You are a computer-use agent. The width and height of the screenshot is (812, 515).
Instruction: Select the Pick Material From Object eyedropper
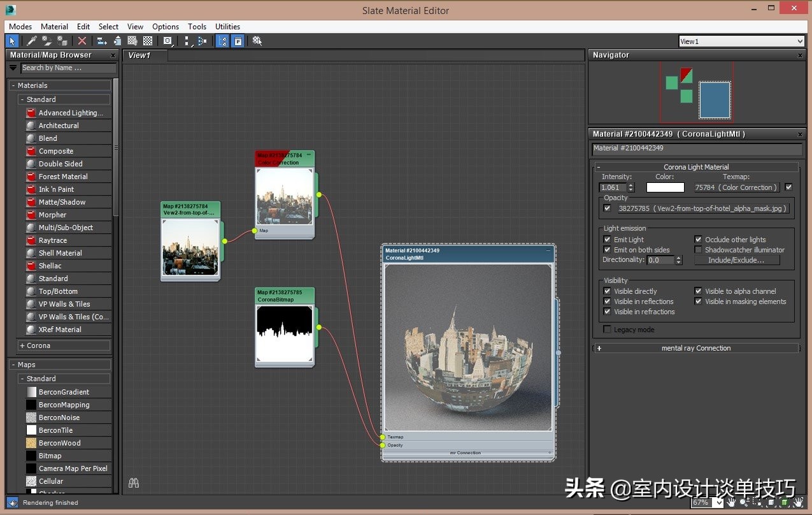[31, 41]
